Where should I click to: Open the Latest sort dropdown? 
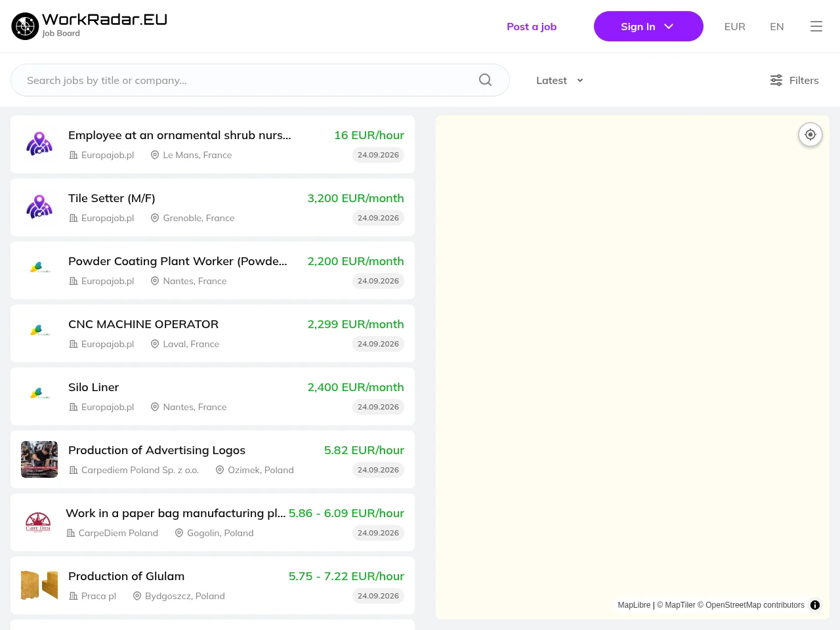tap(560, 80)
